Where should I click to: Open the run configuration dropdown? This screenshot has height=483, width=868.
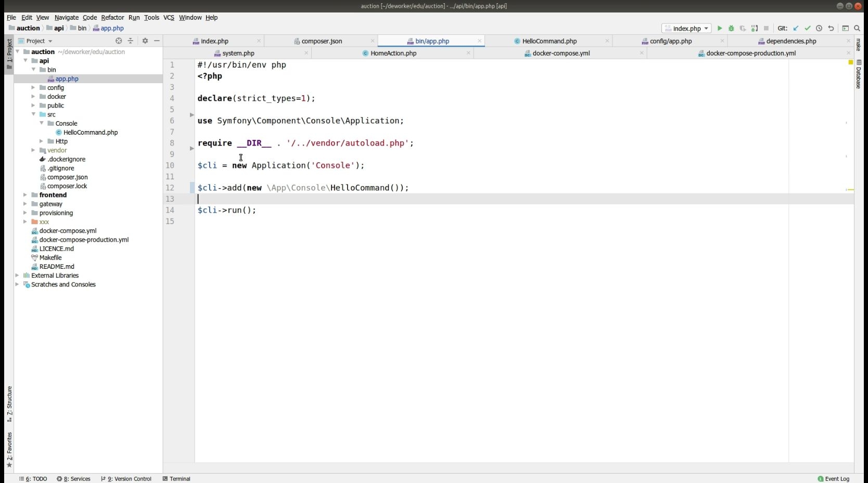(686, 29)
